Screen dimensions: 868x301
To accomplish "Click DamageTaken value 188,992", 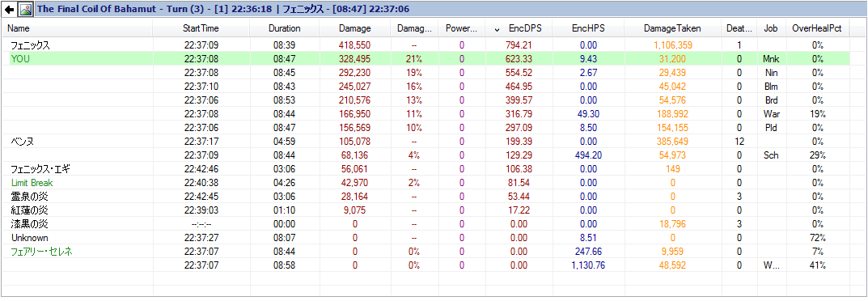I will [x=672, y=114].
